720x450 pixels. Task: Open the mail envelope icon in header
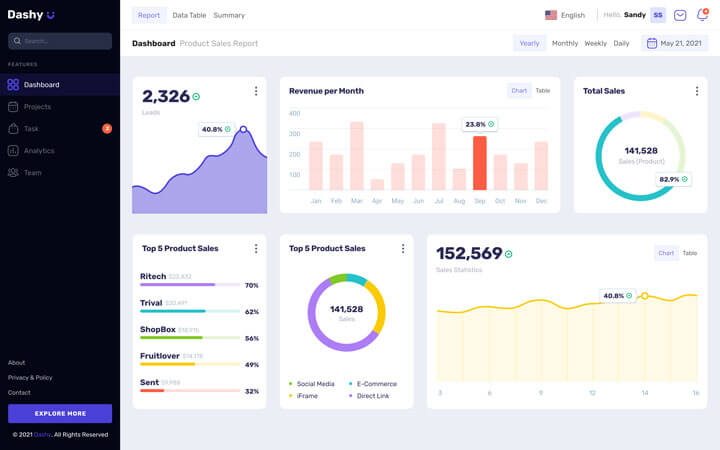680,15
